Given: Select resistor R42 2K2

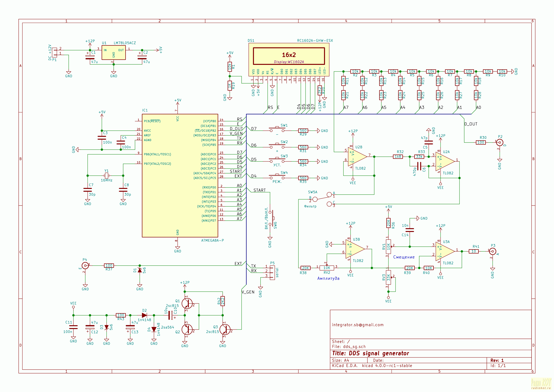Looking at the screenshot, I should (222, 301).
